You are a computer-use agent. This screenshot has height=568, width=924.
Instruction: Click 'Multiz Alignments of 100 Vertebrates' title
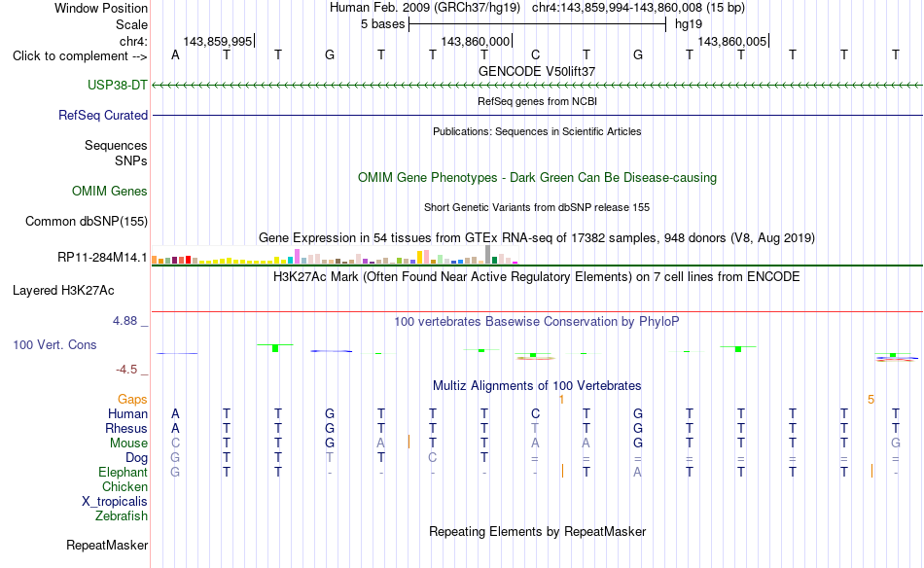point(537,386)
